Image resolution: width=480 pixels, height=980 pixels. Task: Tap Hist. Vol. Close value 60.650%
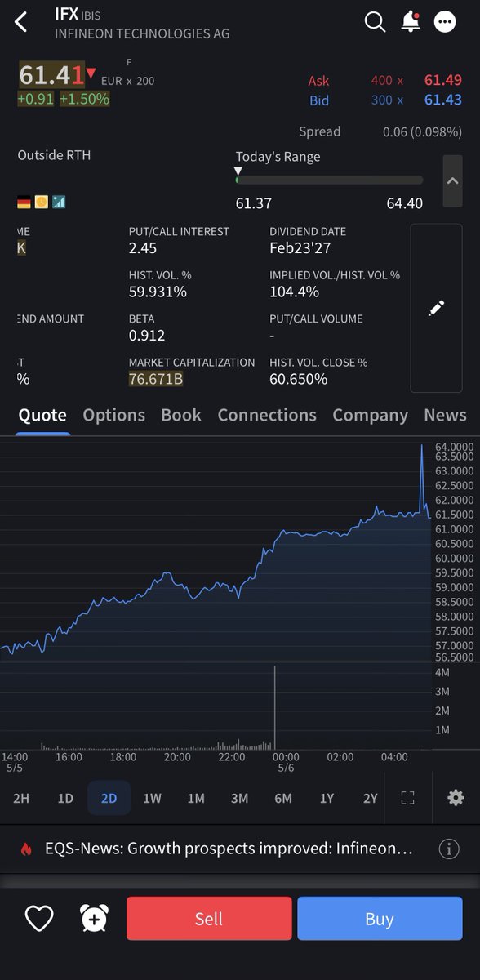tap(299, 379)
